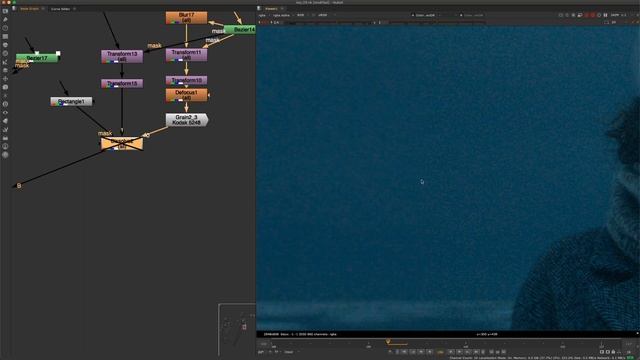Image resolution: width=640 pixels, height=360 pixels.
Task: Open the ToolSets wrench icon
Action: pyautogui.click(x=5, y=129)
